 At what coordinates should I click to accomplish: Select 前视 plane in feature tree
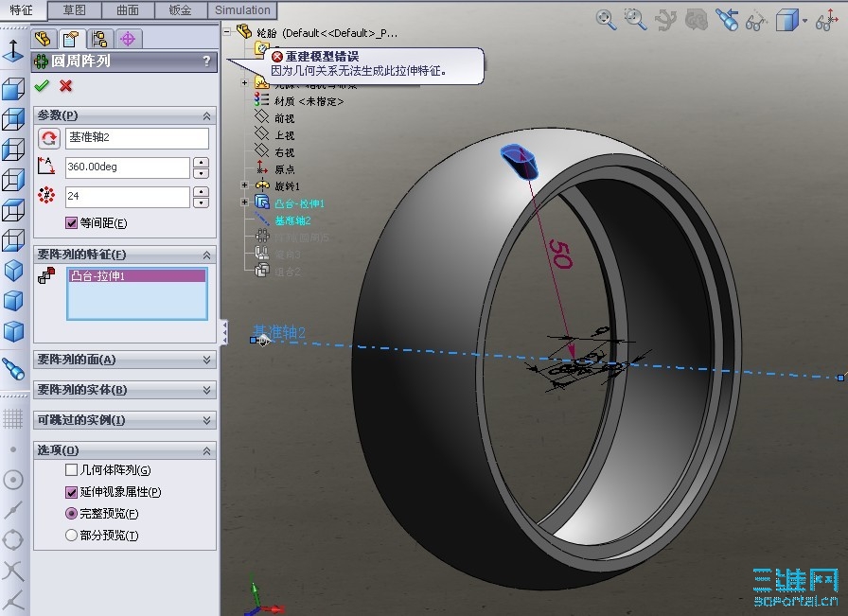coord(284,118)
